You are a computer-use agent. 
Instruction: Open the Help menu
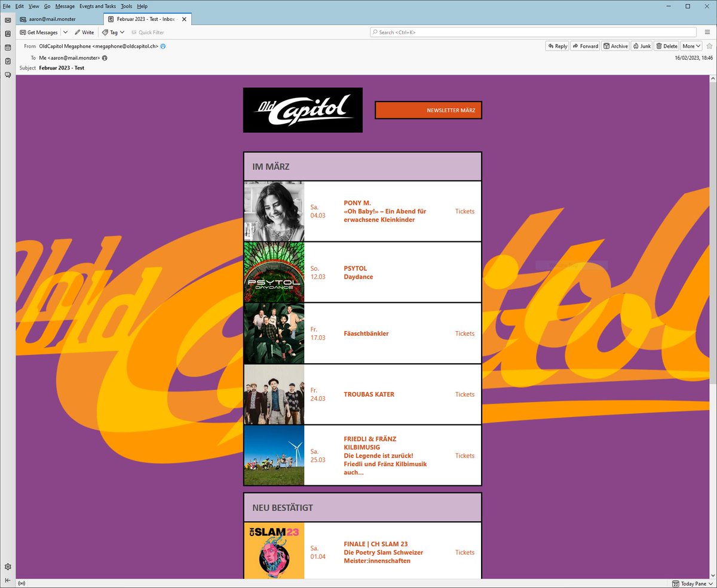click(142, 6)
